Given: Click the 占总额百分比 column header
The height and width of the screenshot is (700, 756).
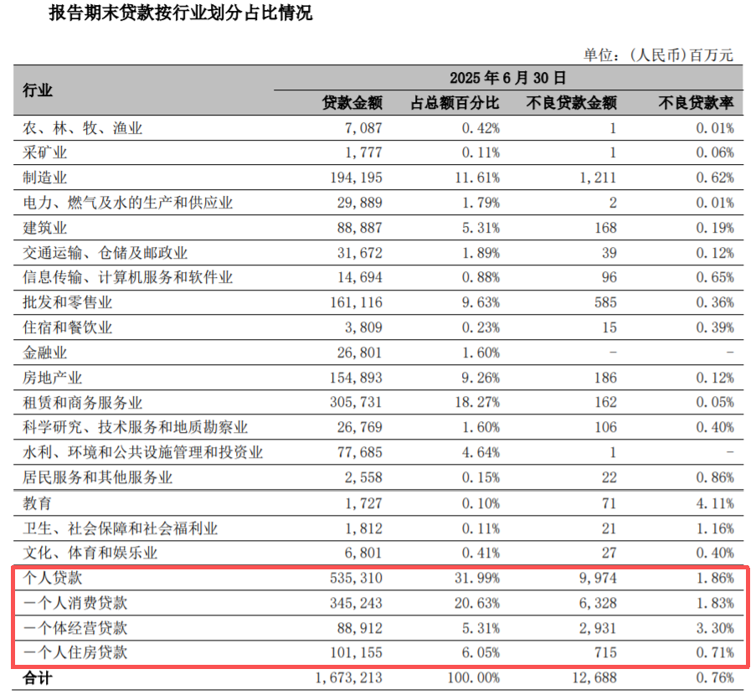Looking at the screenshot, I should [455, 103].
